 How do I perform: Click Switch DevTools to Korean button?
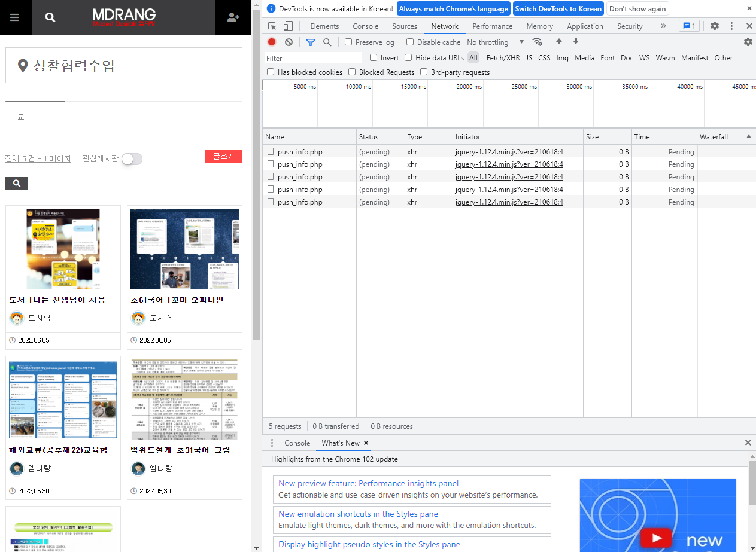pyautogui.click(x=558, y=8)
